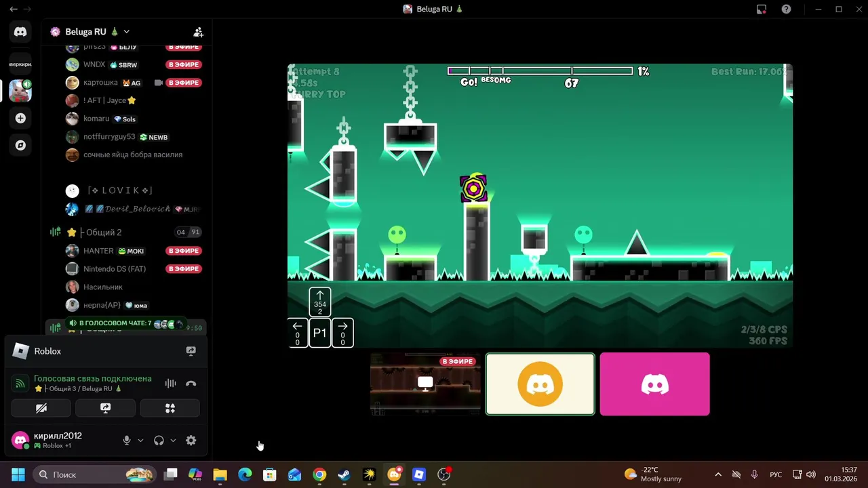
Task: Toggle noise suppression waveform icon
Action: (171, 384)
